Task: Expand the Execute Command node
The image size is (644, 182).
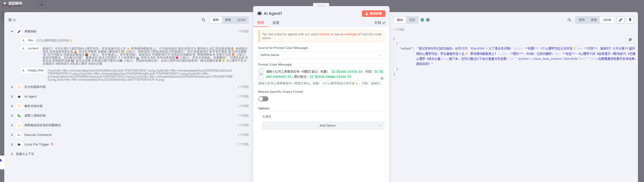Action: pyautogui.click(x=12, y=135)
